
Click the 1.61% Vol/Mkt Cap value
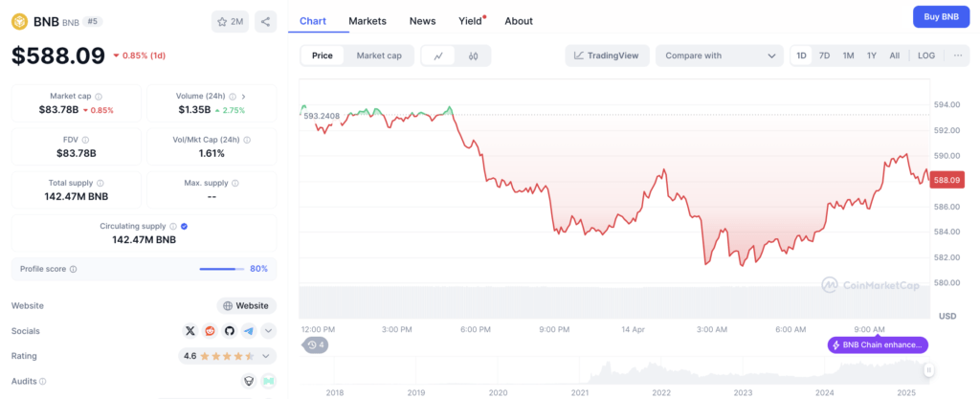[x=212, y=154]
